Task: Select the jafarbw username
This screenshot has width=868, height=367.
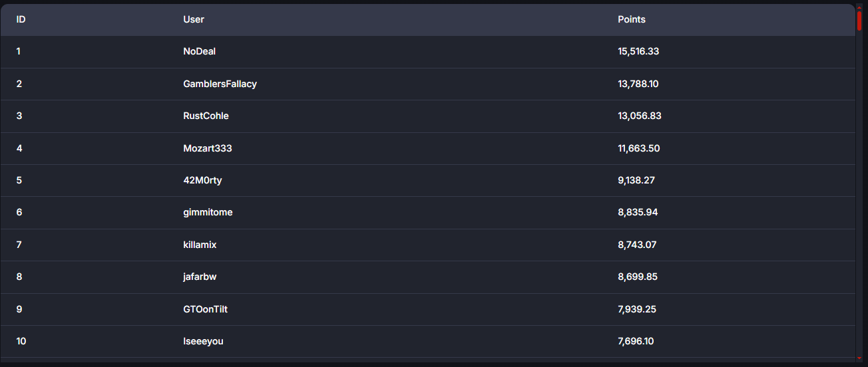Action: pos(200,277)
